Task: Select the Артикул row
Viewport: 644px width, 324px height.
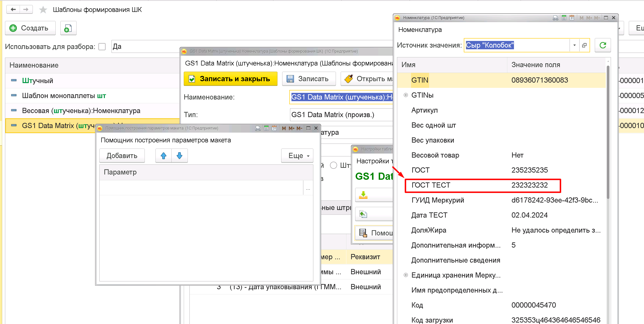Action: click(x=501, y=110)
